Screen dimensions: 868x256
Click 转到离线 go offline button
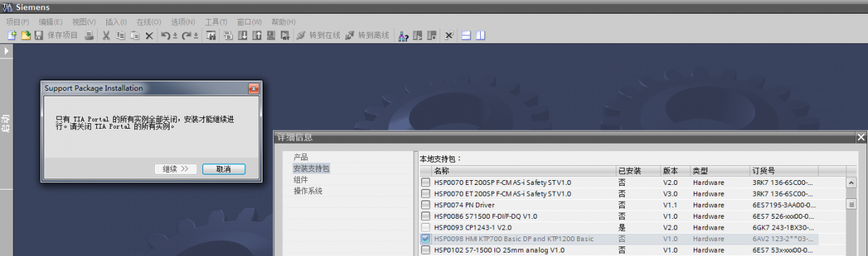(x=367, y=35)
